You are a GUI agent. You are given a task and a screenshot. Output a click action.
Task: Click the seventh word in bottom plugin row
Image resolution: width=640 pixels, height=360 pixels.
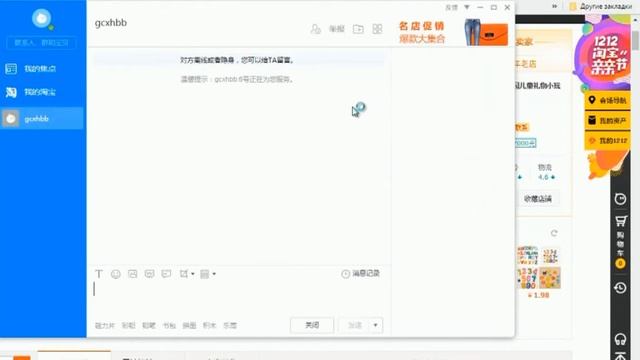(230, 325)
